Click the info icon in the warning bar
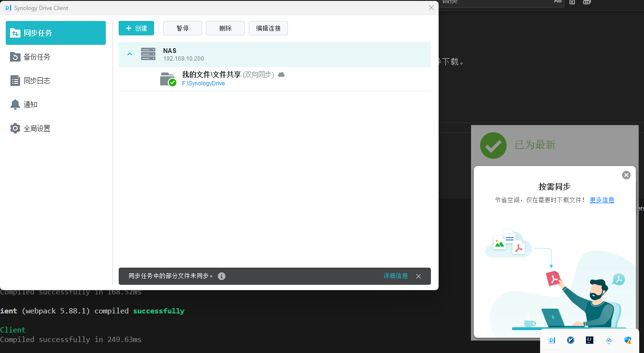The image size is (644, 353). [x=221, y=276]
